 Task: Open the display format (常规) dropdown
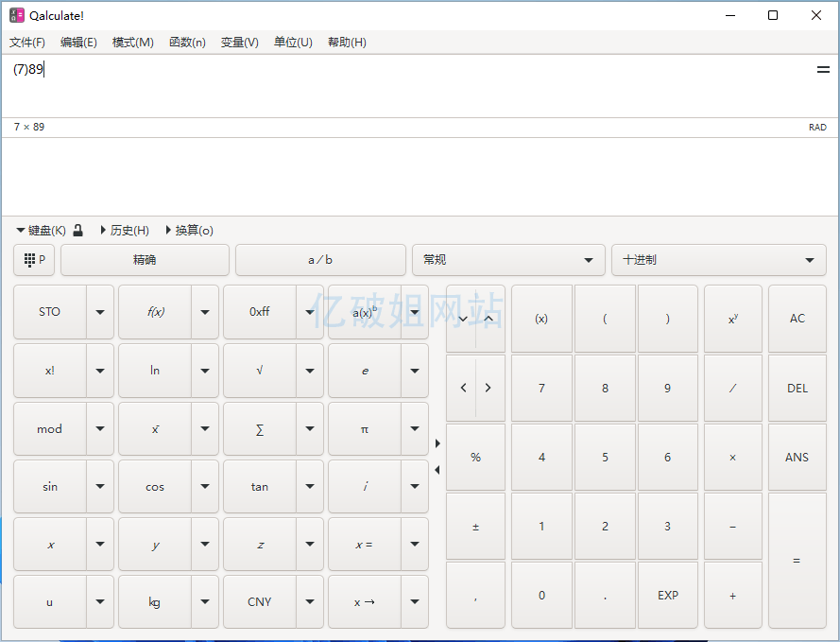coord(507,260)
